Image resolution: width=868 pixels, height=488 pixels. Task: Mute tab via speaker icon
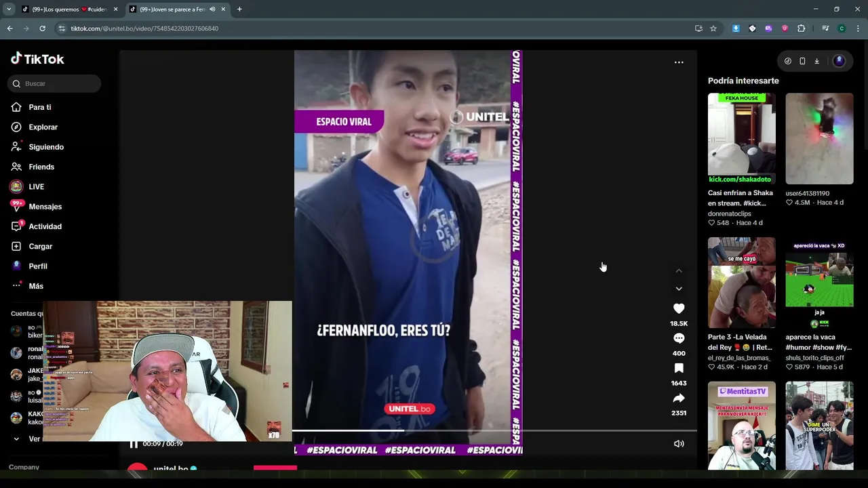point(212,9)
